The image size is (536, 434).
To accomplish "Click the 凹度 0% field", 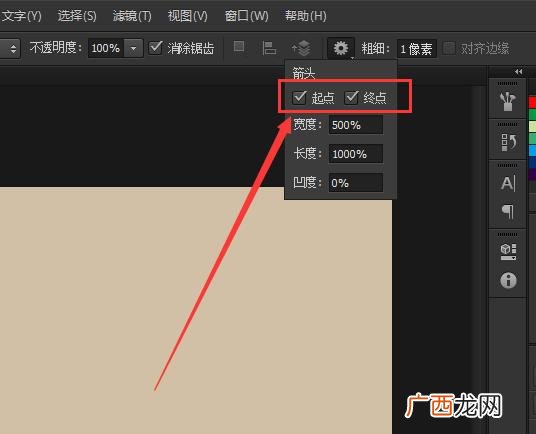I will [356, 183].
